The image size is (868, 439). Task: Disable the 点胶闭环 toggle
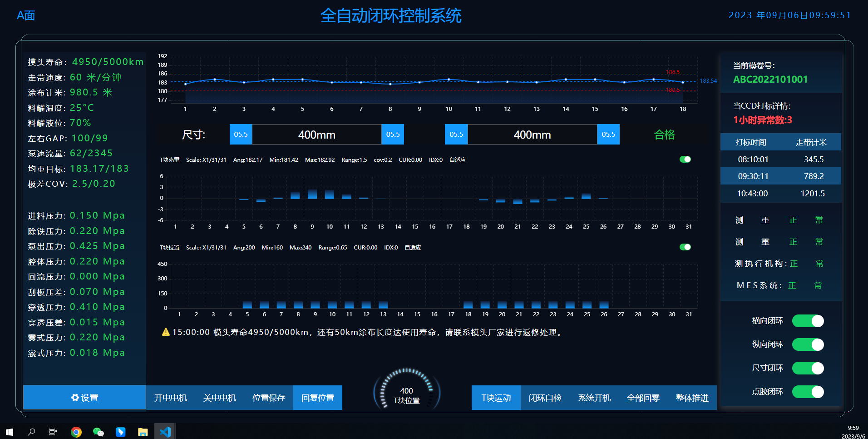(x=808, y=391)
